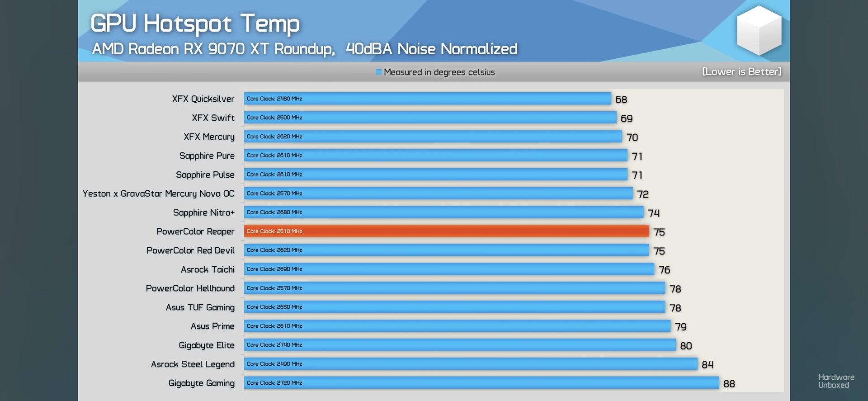Click the 'GPU Hotspot Temp' chart title
Viewport: 868px width, 401px height.
click(195, 24)
